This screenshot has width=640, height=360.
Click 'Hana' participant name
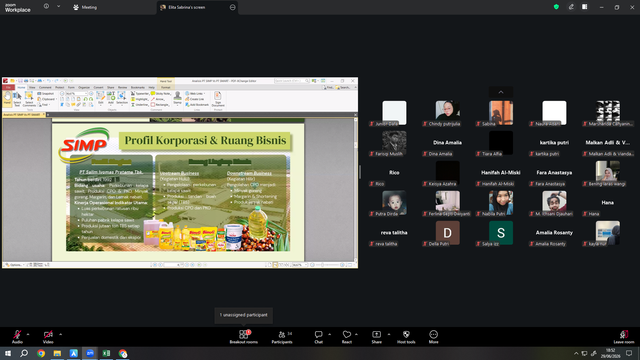coord(608,202)
